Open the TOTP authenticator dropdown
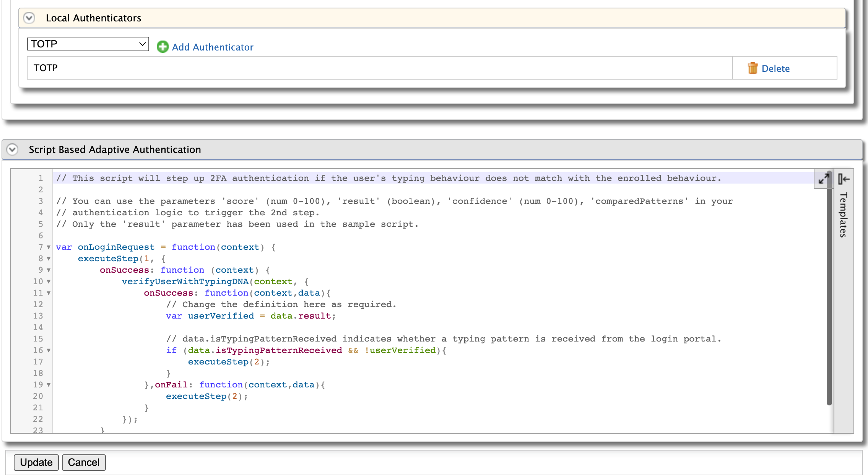This screenshot has width=868, height=475. tap(88, 44)
